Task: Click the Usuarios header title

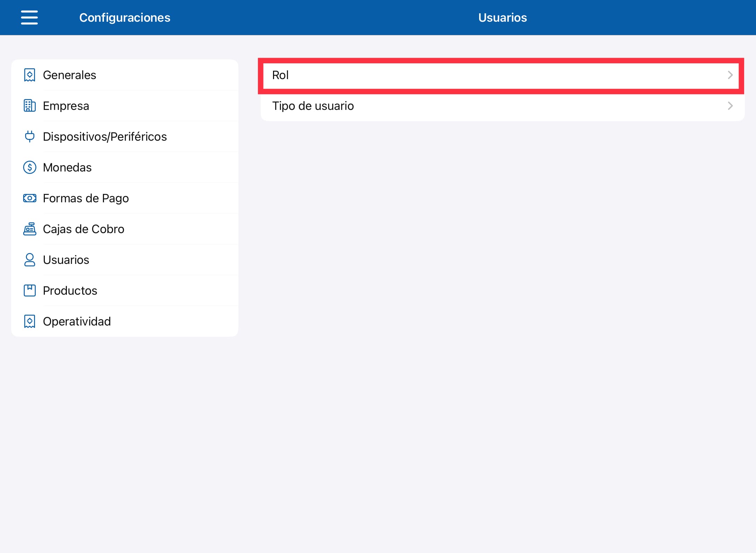Action: [x=503, y=17]
